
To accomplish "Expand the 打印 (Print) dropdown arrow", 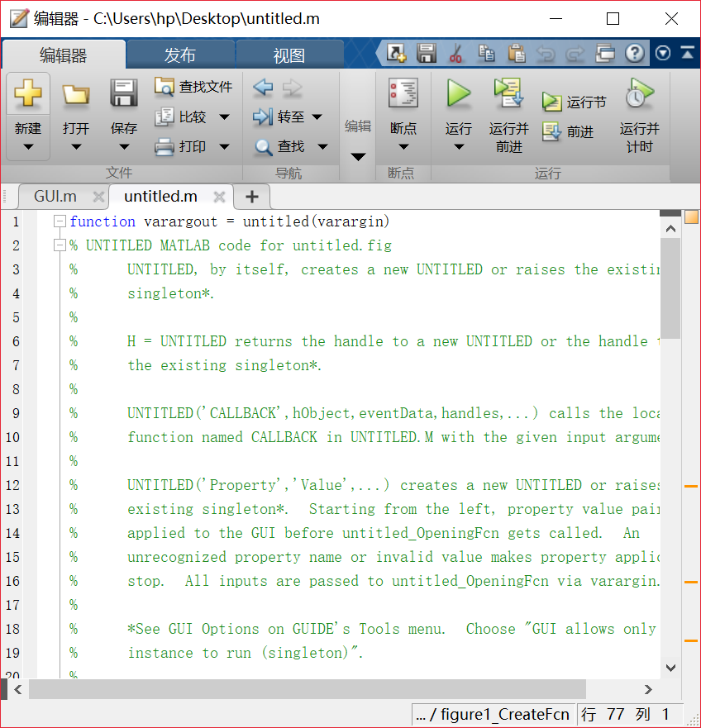I will click(x=224, y=146).
